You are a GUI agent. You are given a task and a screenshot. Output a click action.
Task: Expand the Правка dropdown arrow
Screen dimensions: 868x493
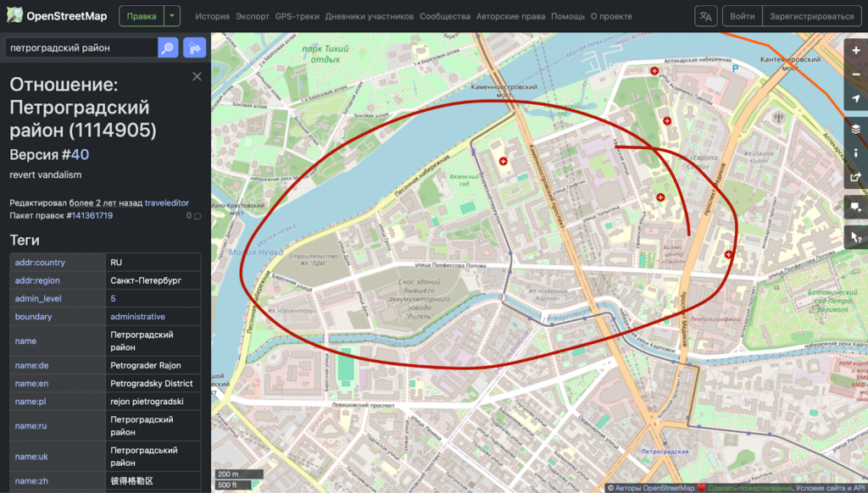(x=172, y=16)
